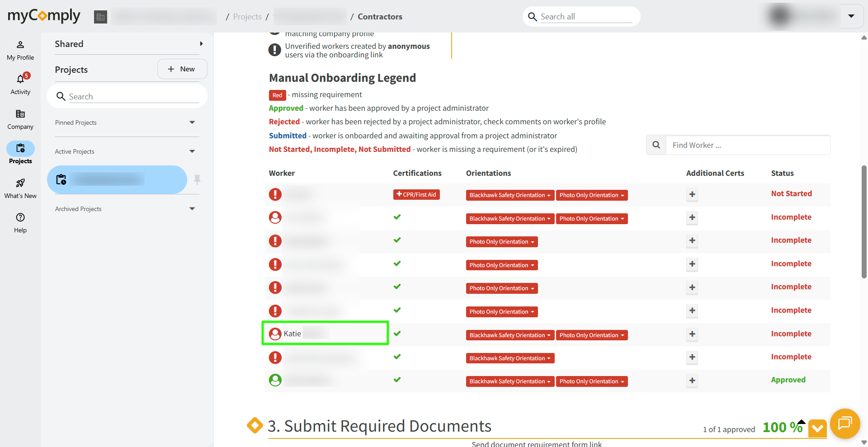Click the page vertical scrollbar
The height and width of the screenshot is (447, 868).
864,221
